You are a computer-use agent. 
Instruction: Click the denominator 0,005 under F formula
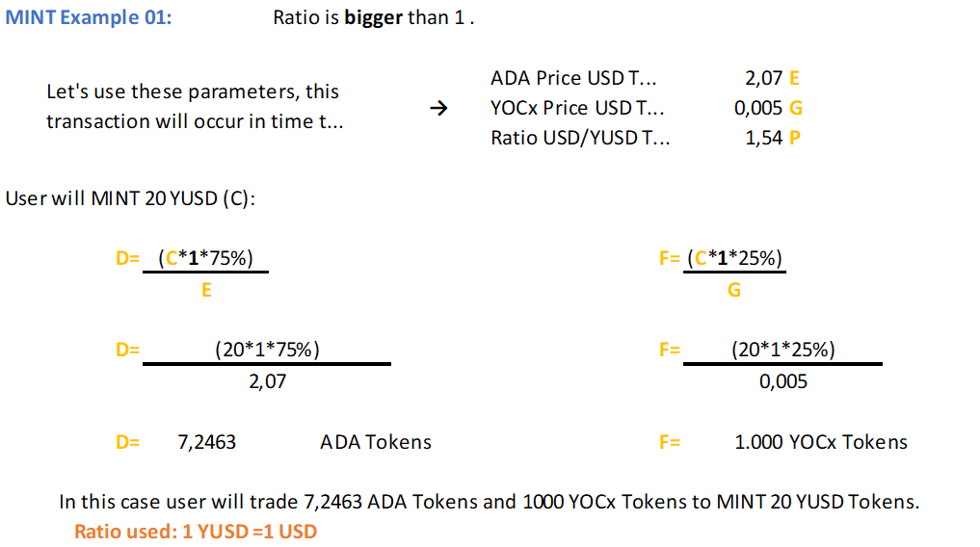pos(782,381)
